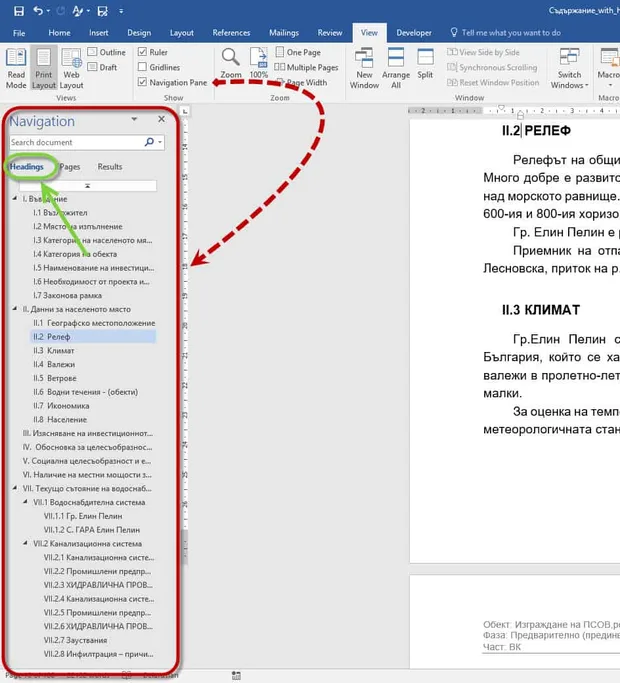Click the hanging indent marker on the horizontal ruler
The height and width of the screenshot is (683, 620).
(520, 114)
